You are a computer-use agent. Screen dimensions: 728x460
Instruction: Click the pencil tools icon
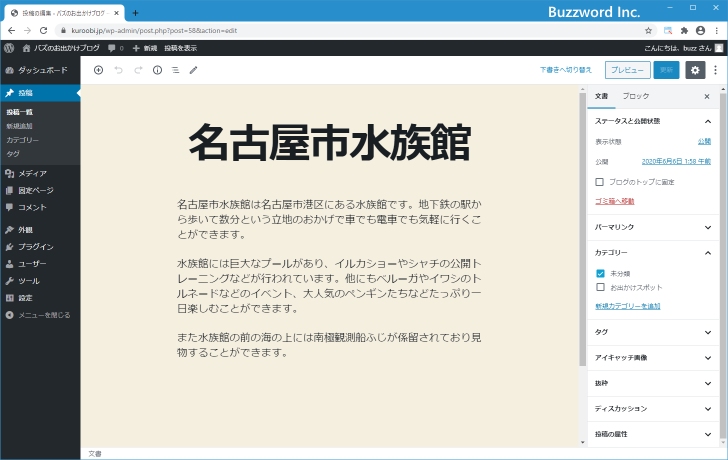pyautogui.click(x=194, y=70)
